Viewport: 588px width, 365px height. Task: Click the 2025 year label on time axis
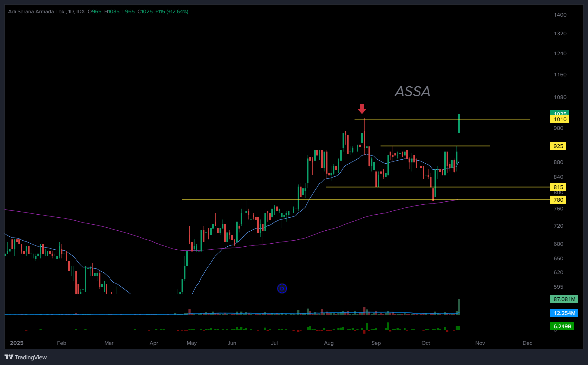pyautogui.click(x=17, y=343)
